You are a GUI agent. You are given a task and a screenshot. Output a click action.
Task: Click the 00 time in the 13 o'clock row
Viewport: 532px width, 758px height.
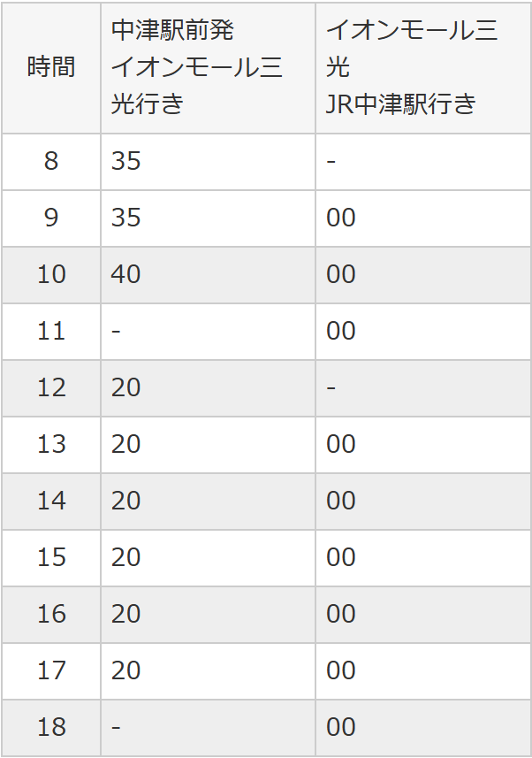click(x=341, y=444)
